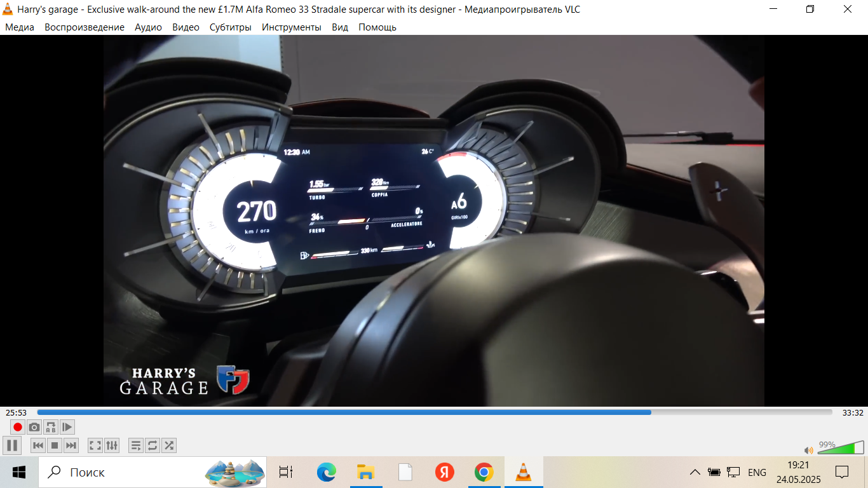The height and width of the screenshot is (488, 868).
Task: Stop playback with the stop button
Action: [x=55, y=445]
